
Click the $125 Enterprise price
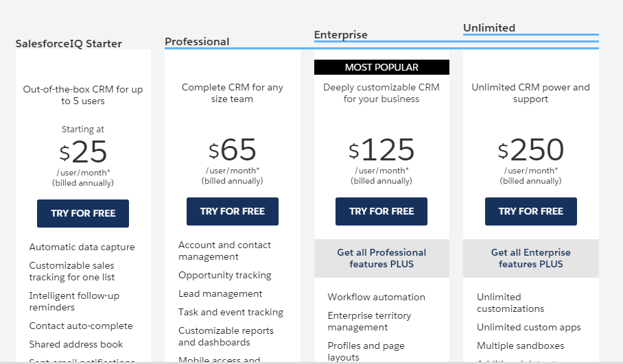click(x=381, y=150)
